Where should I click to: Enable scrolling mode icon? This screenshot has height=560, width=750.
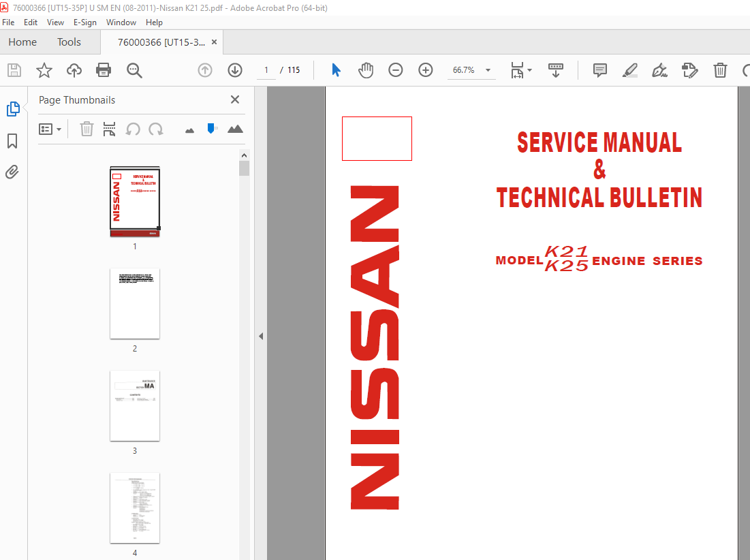555,70
